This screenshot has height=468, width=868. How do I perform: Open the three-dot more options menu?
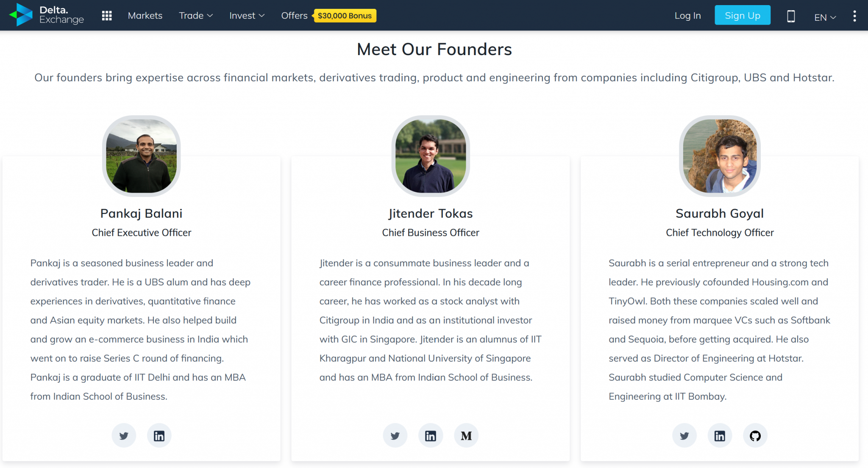coord(854,16)
